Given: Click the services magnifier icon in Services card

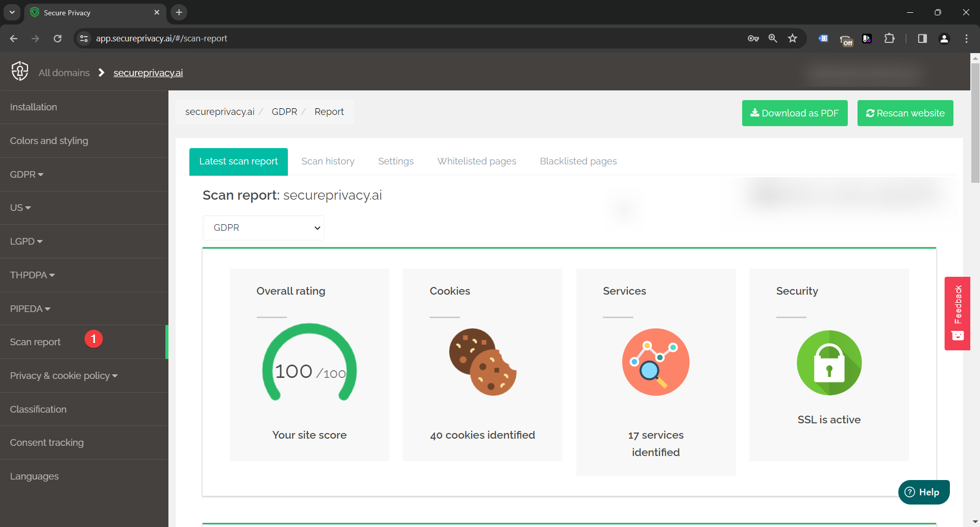Looking at the screenshot, I should pos(655,362).
